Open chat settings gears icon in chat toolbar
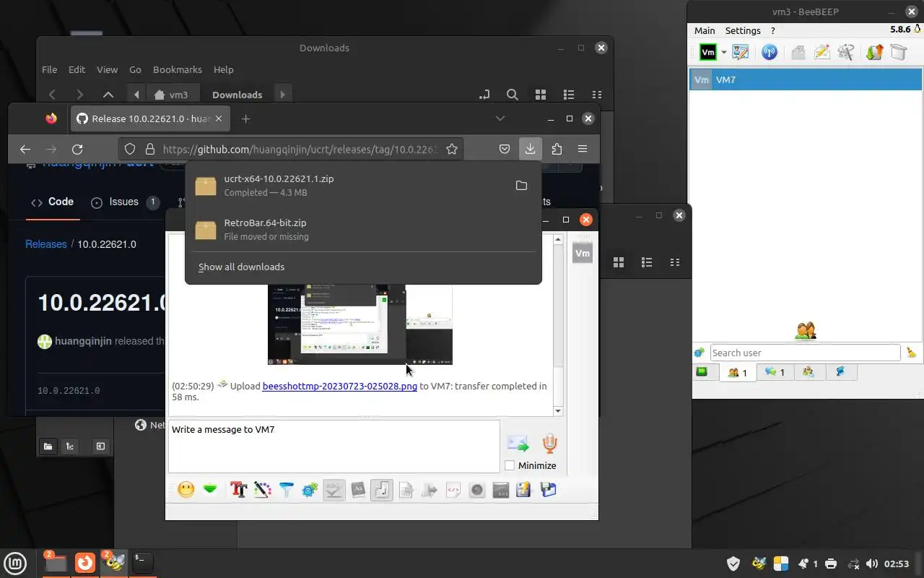Screen dimensions: 924x578 click(310, 490)
